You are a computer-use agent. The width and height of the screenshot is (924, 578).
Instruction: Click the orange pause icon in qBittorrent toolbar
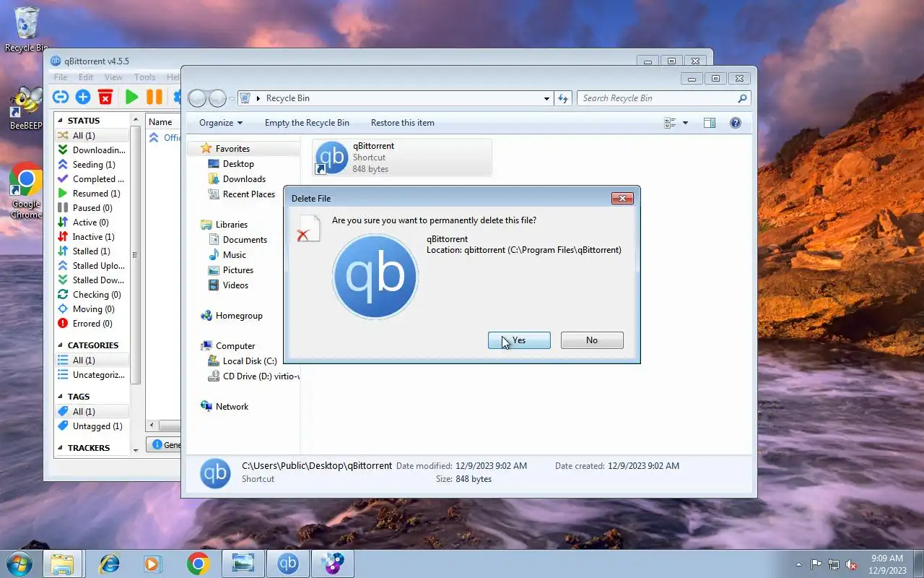(x=154, y=97)
